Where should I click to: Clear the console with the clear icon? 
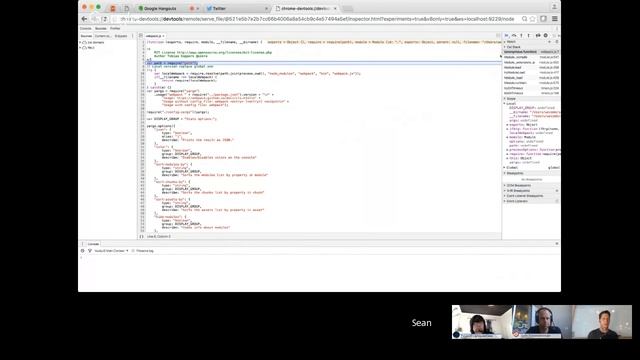pyautogui.click(x=82, y=251)
